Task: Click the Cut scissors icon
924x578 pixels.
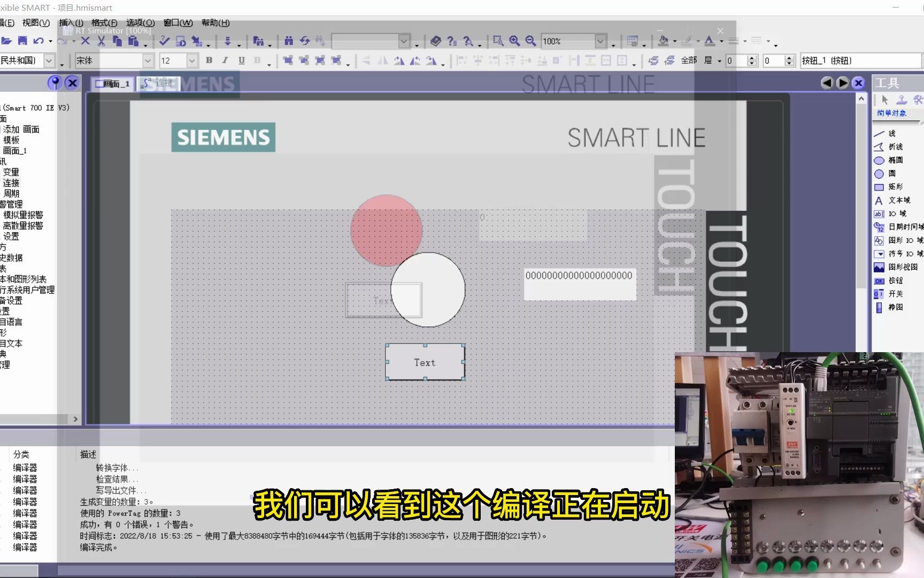Action: 101,41
